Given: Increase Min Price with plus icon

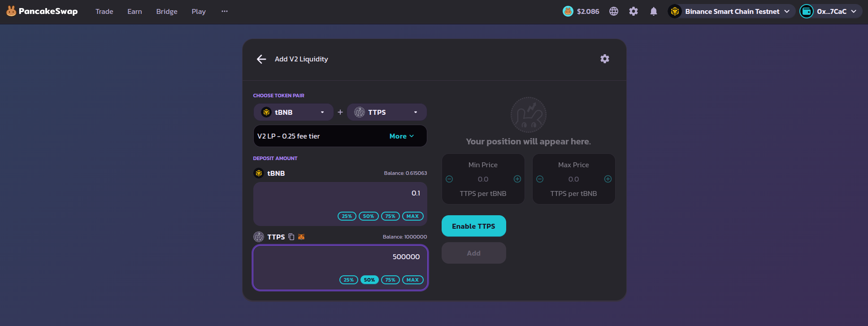Looking at the screenshot, I should 517,179.
